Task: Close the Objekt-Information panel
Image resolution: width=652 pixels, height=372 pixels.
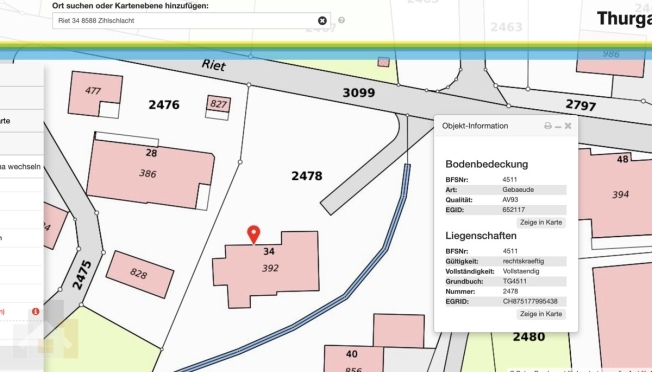Action: coord(568,126)
